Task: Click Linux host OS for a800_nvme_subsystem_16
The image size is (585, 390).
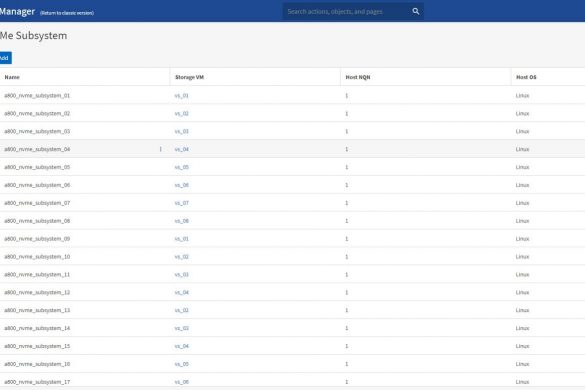Action: point(522,364)
